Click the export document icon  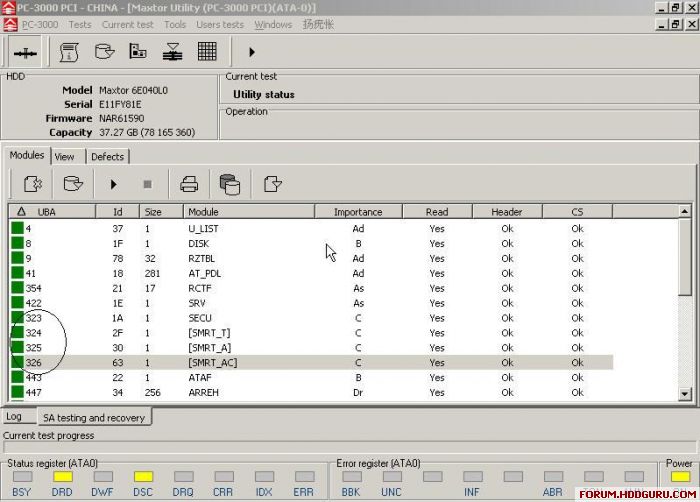point(272,184)
